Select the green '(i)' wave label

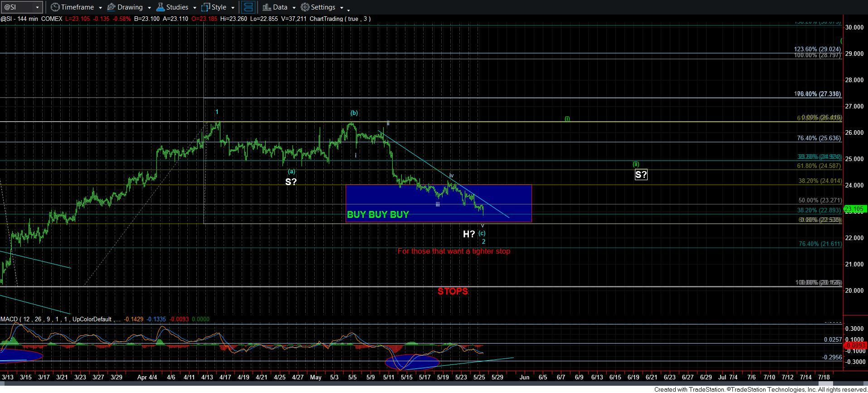pyautogui.click(x=567, y=118)
